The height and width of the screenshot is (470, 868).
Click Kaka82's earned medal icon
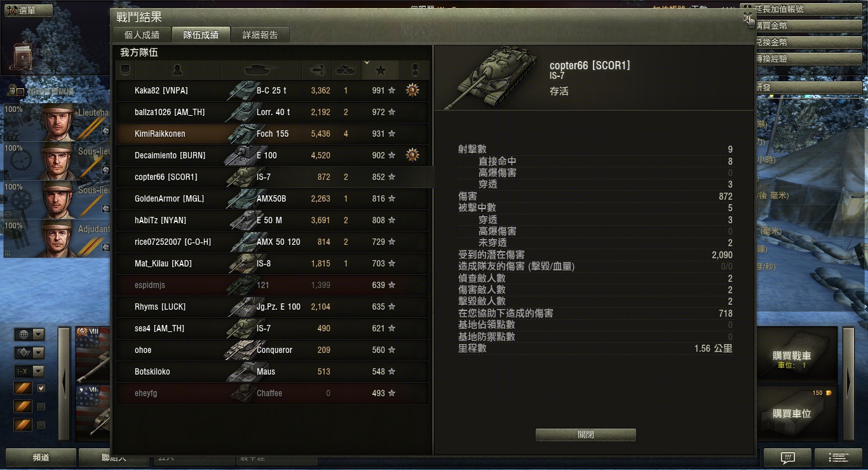pos(413,90)
